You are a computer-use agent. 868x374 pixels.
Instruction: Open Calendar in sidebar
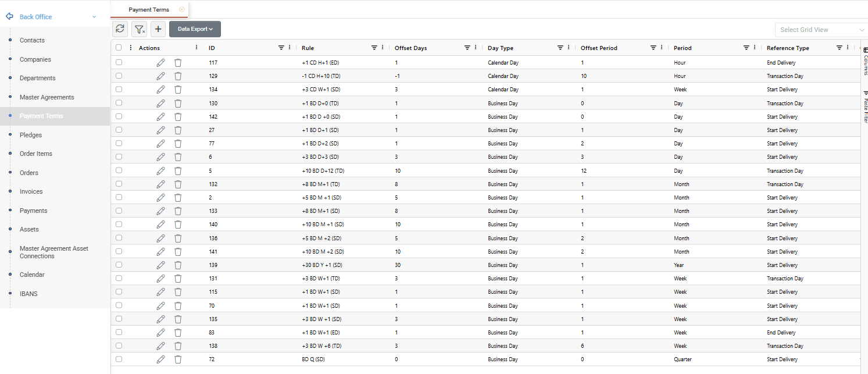coord(32,275)
